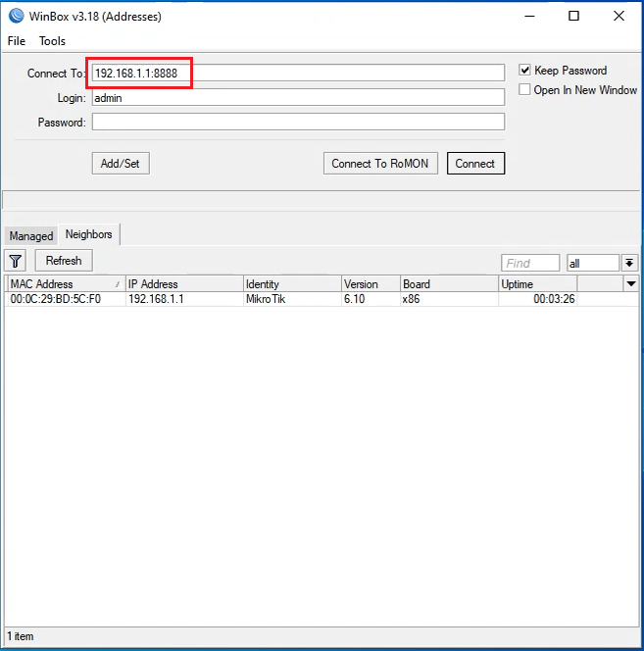Image resolution: width=644 pixels, height=651 pixels.
Task: Expand the column selector dropdown triangle
Action: pyautogui.click(x=631, y=284)
